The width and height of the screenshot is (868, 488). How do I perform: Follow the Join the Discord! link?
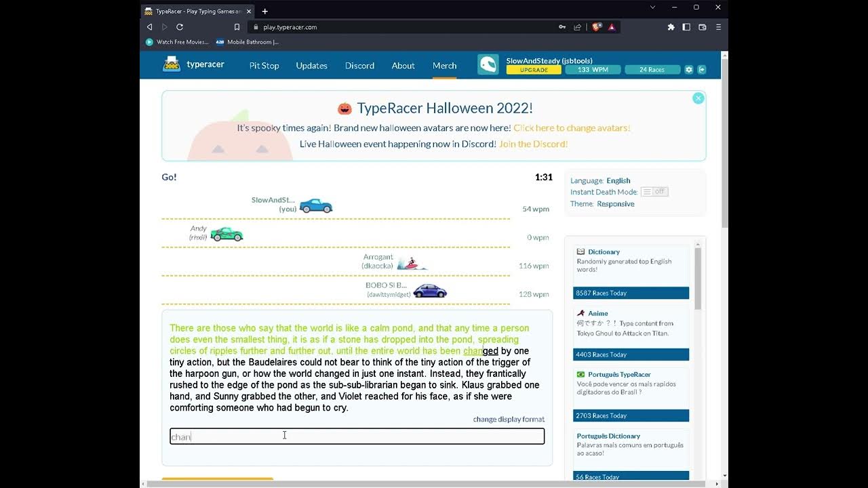pos(533,144)
